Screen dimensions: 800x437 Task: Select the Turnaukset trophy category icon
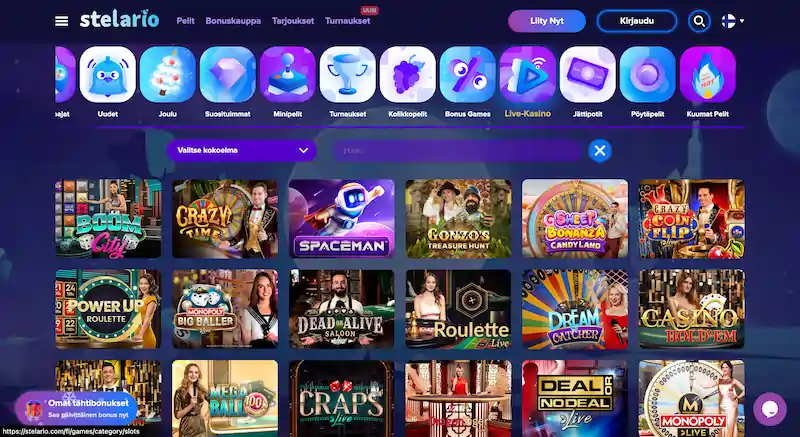[347, 74]
